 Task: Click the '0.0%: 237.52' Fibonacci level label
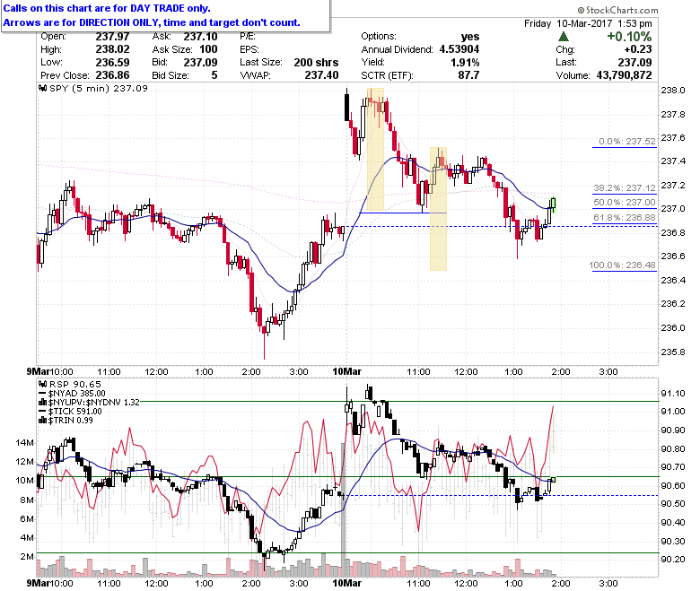[x=626, y=142]
